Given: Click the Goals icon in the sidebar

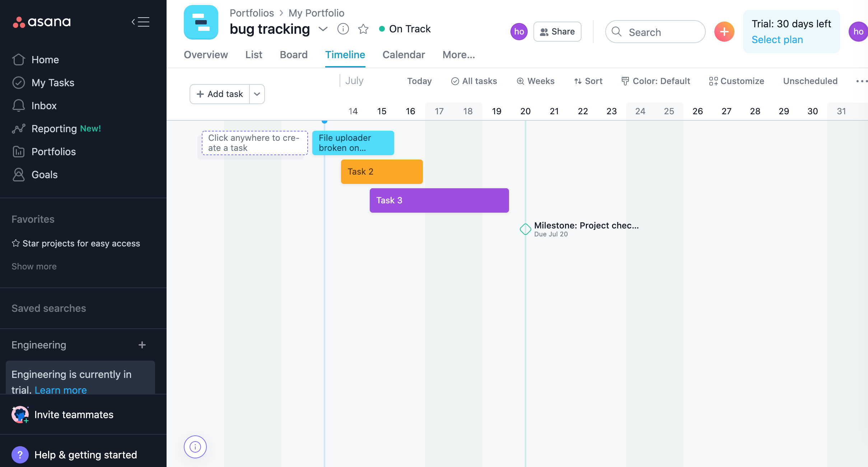Looking at the screenshot, I should coord(19,175).
